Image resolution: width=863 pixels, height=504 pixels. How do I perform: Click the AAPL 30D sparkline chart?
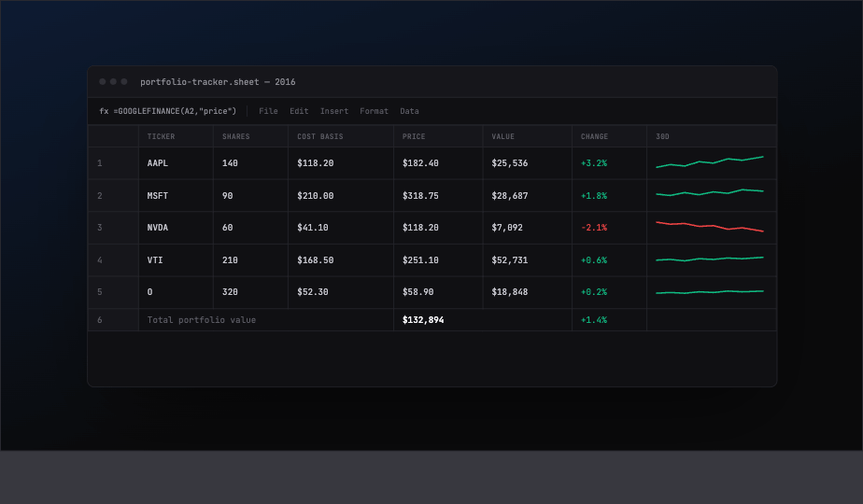[710, 161]
